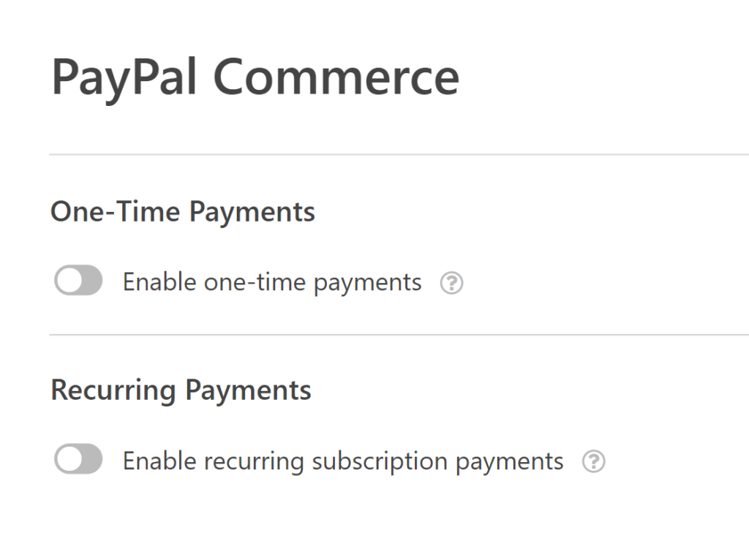
Task: Select the PayPal Commerce page title
Action: [x=255, y=75]
